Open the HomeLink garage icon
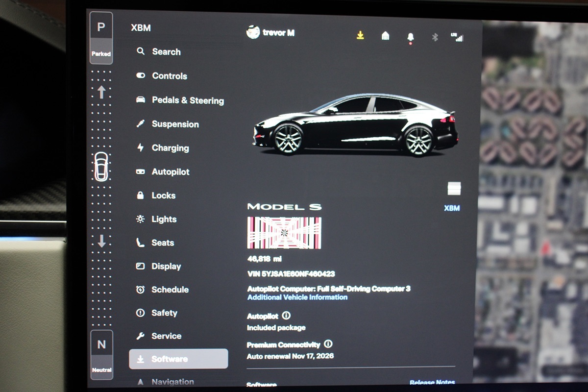 click(385, 36)
